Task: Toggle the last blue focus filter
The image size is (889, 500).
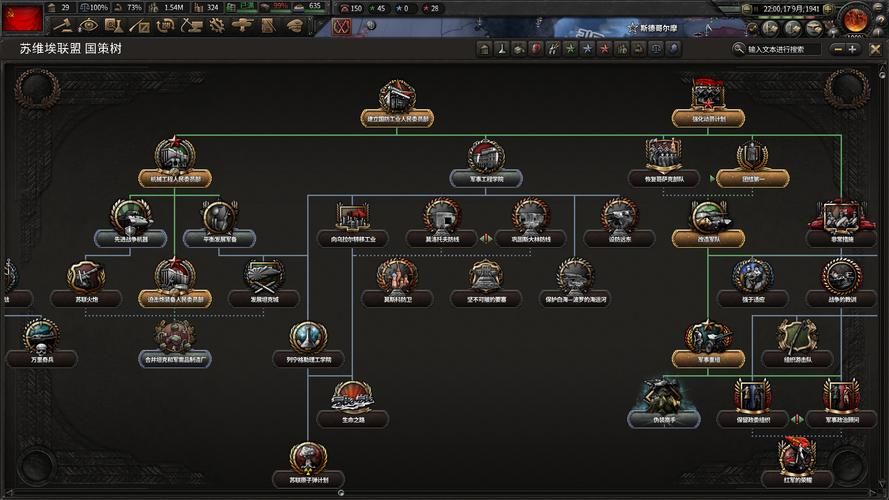Action: pyautogui.click(x=673, y=49)
